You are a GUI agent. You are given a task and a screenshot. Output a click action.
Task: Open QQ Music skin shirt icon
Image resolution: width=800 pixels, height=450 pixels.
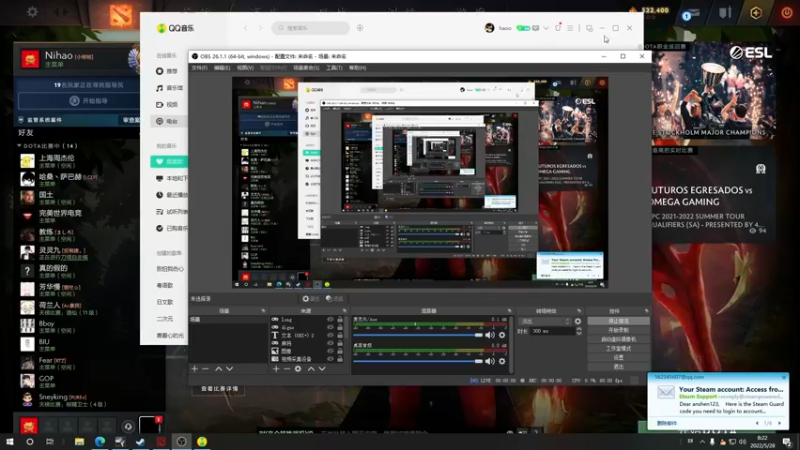click(558, 28)
